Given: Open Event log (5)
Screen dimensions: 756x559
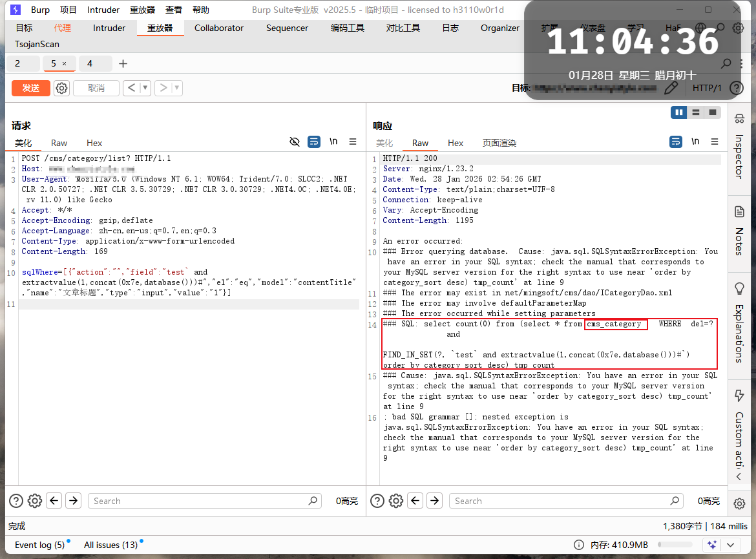Looking at the screenshot, I should (x=40, y=545).
